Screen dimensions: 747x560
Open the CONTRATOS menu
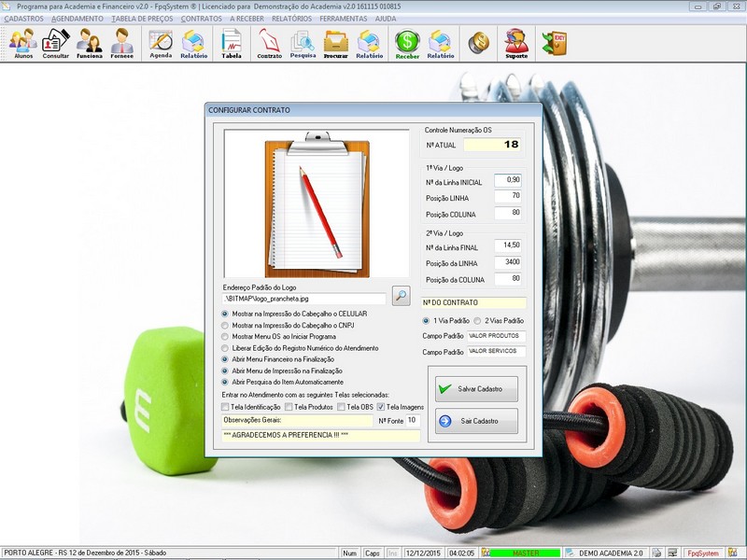[x=201, y=19]
